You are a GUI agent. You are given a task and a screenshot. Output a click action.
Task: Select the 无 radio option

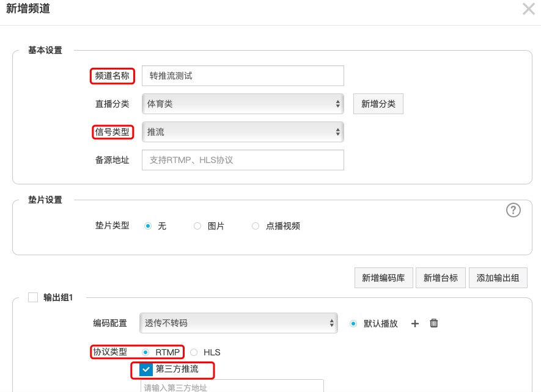(148, 226)
